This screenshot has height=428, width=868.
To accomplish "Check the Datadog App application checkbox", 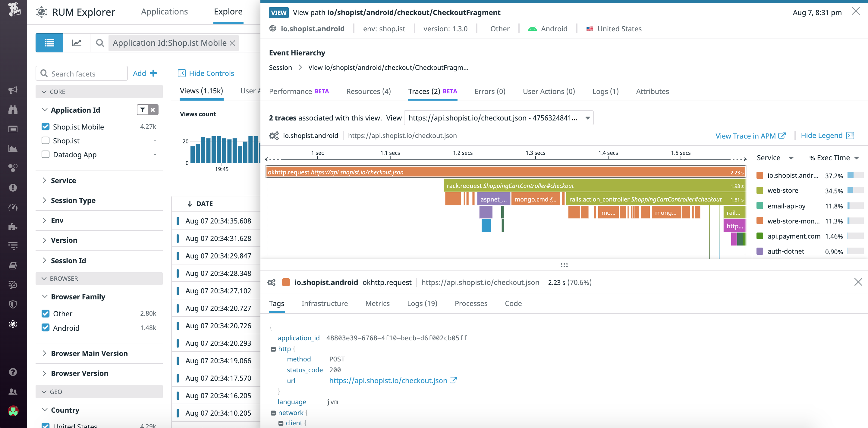I will tap(46, 154).
